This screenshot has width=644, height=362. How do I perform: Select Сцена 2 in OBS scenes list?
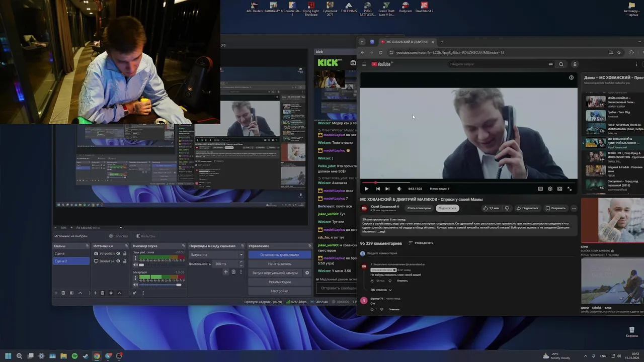(x=71, y=261)
